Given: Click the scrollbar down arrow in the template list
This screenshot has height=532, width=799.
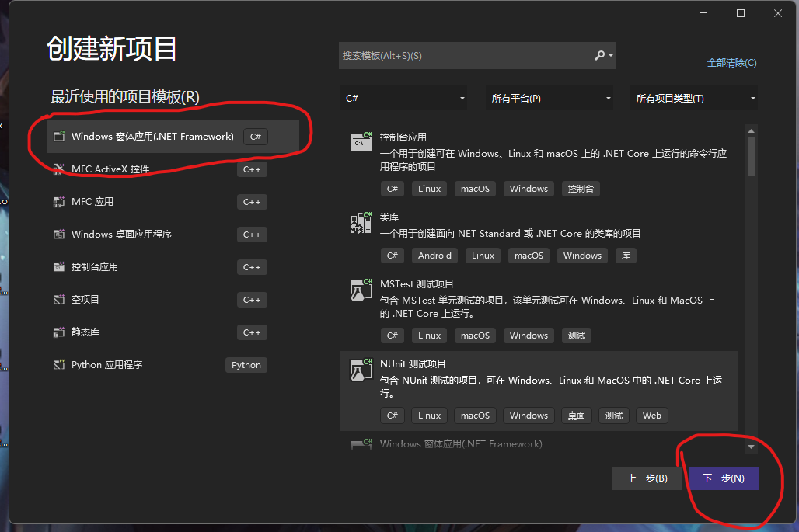Looking at the screenshot, I should [x=751, y=447].
